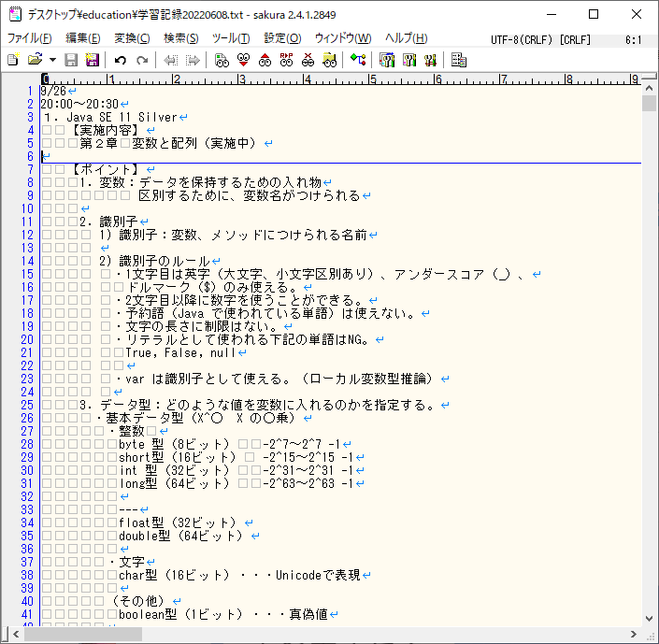This screenshot has height=644, width=659.
Task: Click the jump forward right-arrow icon
Action: click(x=193, y=61)
